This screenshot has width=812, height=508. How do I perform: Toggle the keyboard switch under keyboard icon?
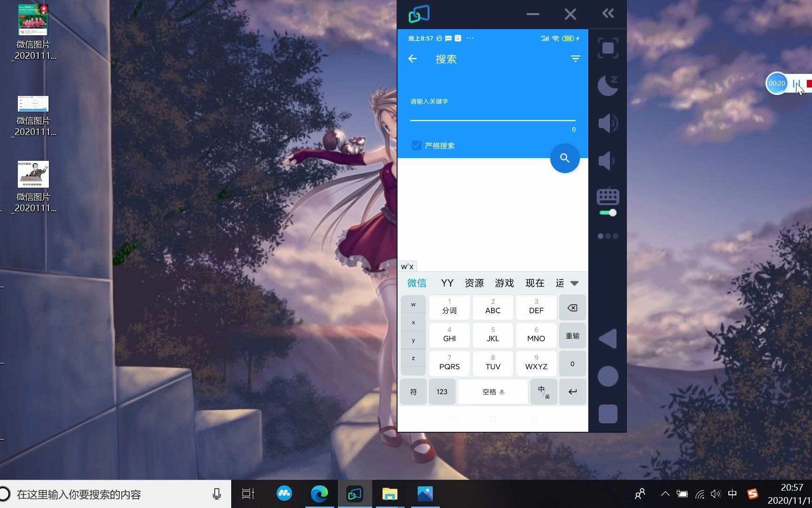click(x=608, y=213)
